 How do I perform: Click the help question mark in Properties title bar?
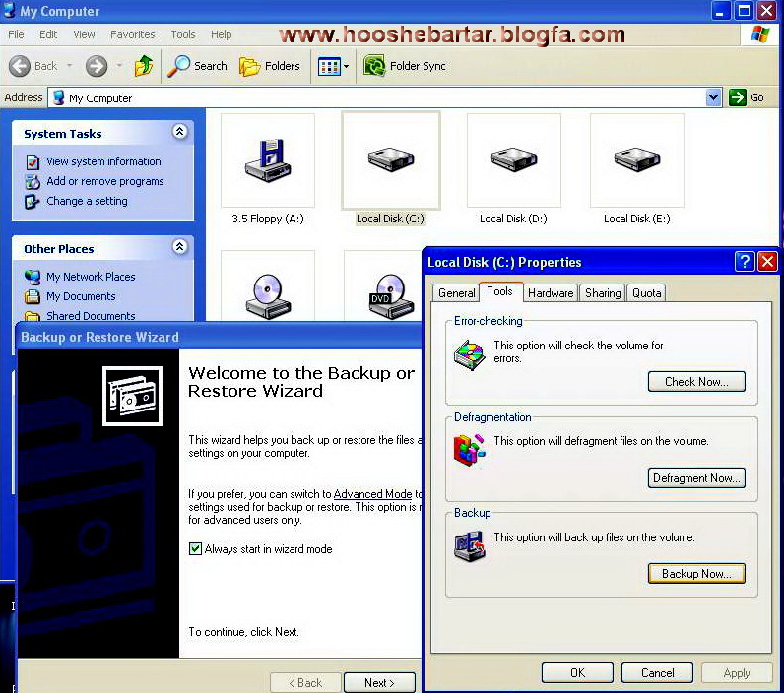point(745,262)
